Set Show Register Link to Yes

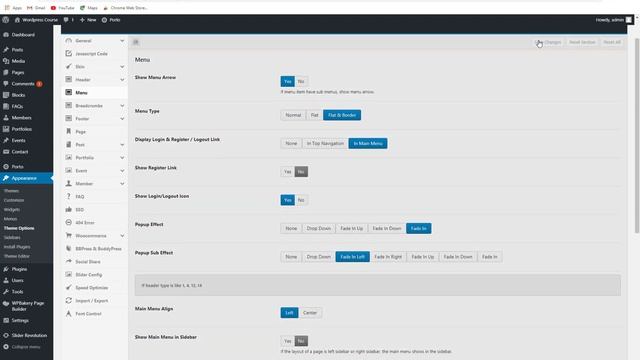tap(287, 172)
